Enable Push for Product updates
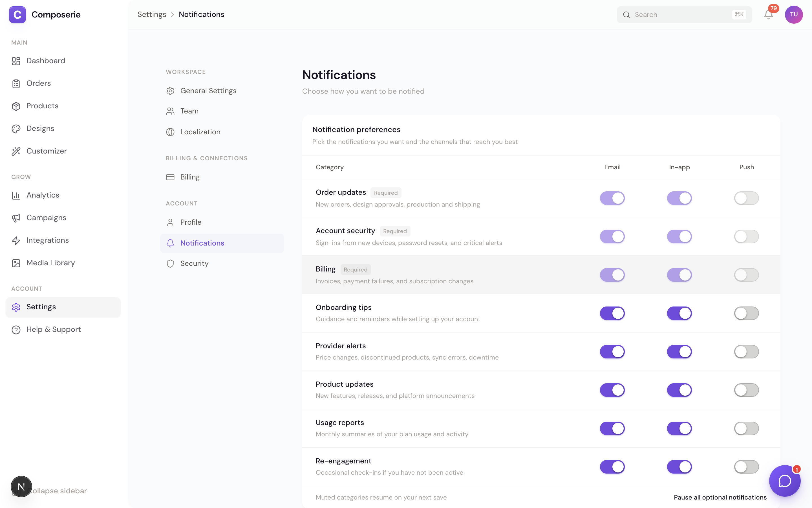Viewport: 812px width, 508px height. (746, 390)
